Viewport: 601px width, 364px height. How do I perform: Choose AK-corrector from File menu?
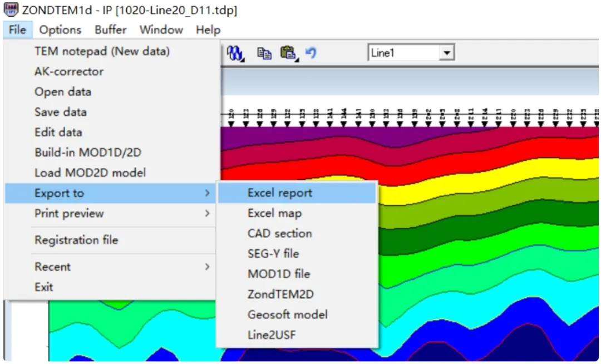click(110, 72)
